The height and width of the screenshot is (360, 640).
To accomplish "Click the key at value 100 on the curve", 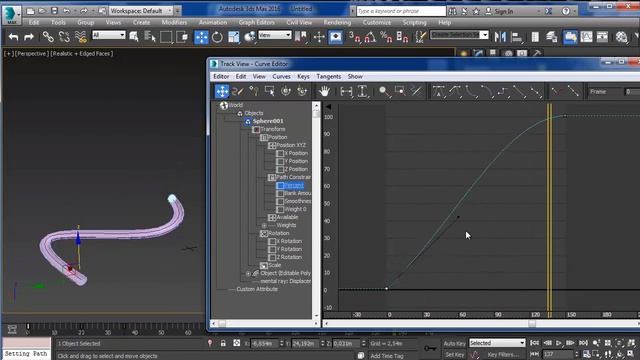I will [x=565, y=116].
